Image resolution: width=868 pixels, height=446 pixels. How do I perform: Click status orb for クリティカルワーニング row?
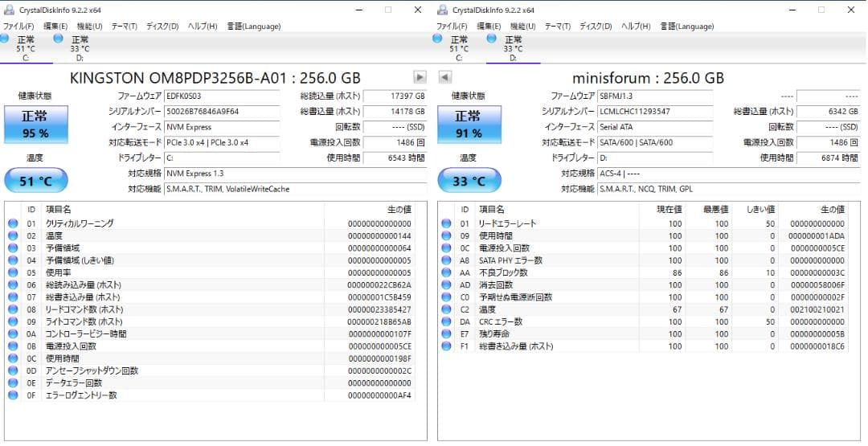click(x=13, y=223)
